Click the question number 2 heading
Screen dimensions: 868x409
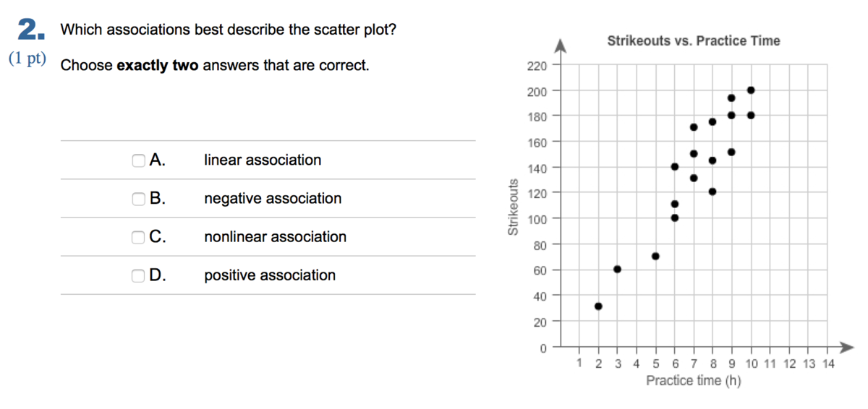coord(29,30)
